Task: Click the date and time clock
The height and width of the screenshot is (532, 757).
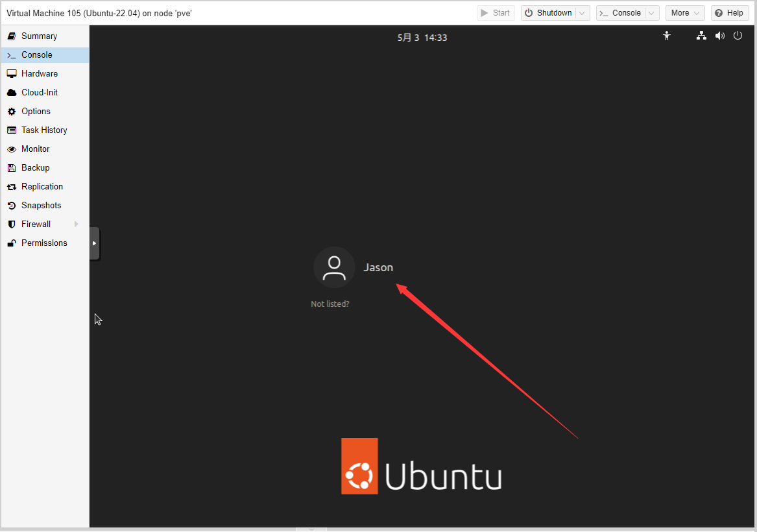Action: click(x=422, y=38)
